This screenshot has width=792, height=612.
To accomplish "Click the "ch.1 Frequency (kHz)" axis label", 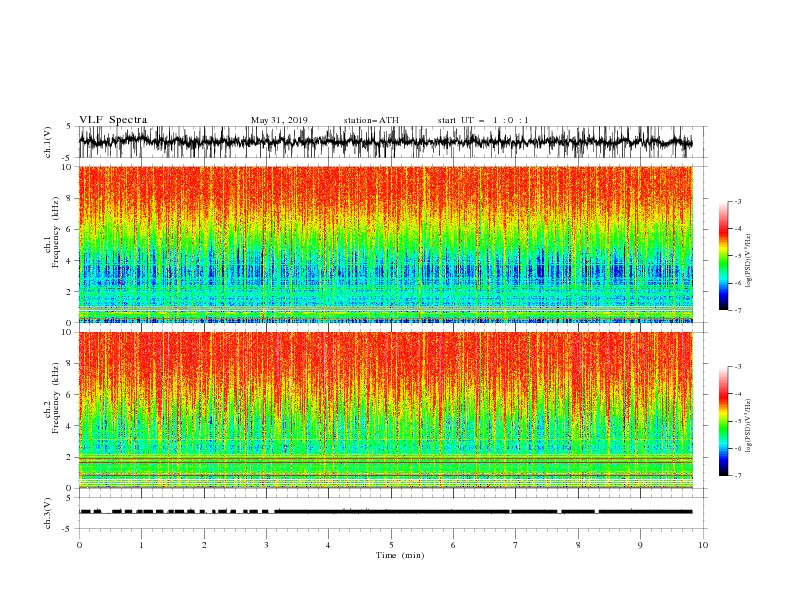I will (52, 230).
